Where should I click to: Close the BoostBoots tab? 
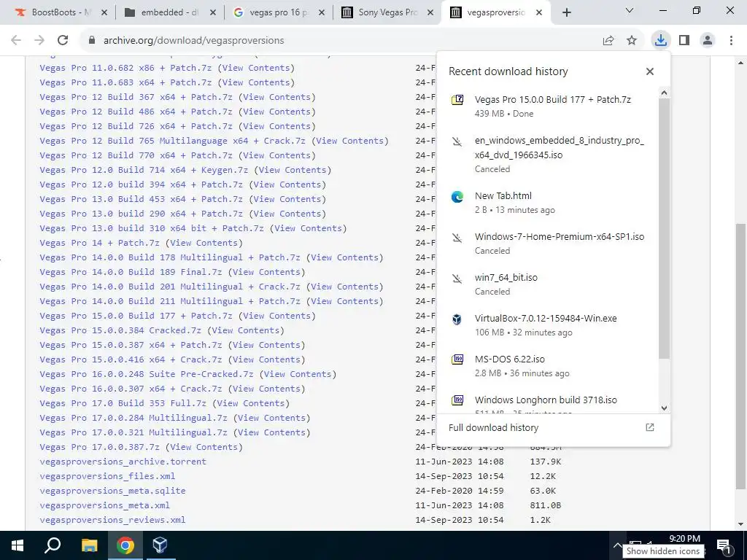[x=105, y=12]
